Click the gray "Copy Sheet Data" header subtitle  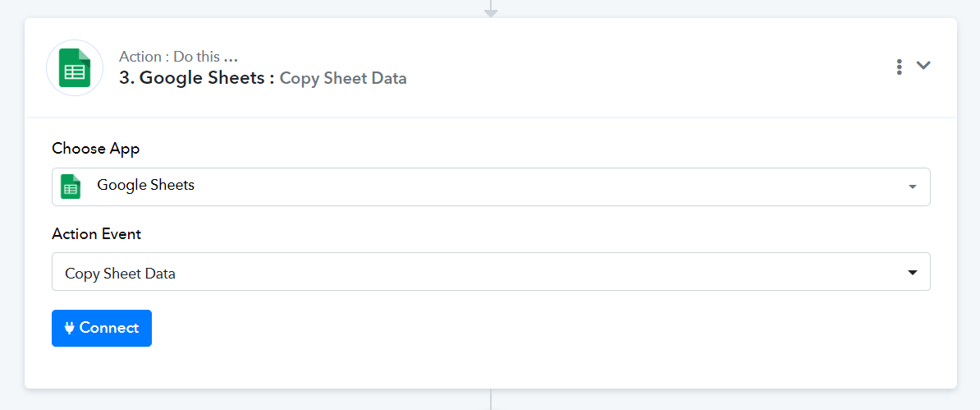(343, 79)
